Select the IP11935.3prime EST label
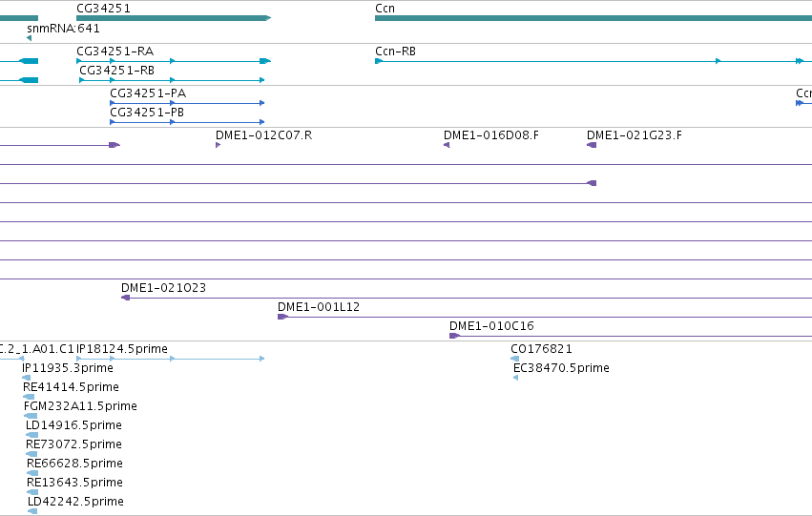This screenshot has width=812, height=516. tap(68, 368)
